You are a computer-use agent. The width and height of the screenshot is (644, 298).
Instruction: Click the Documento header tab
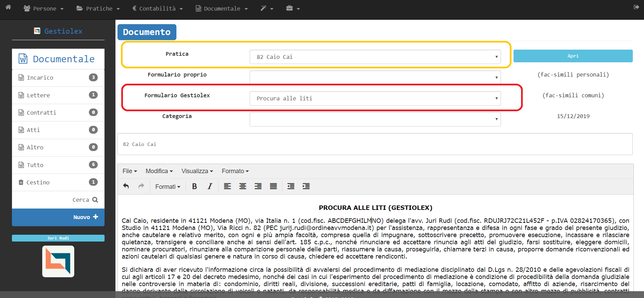(x=147, y=32)
